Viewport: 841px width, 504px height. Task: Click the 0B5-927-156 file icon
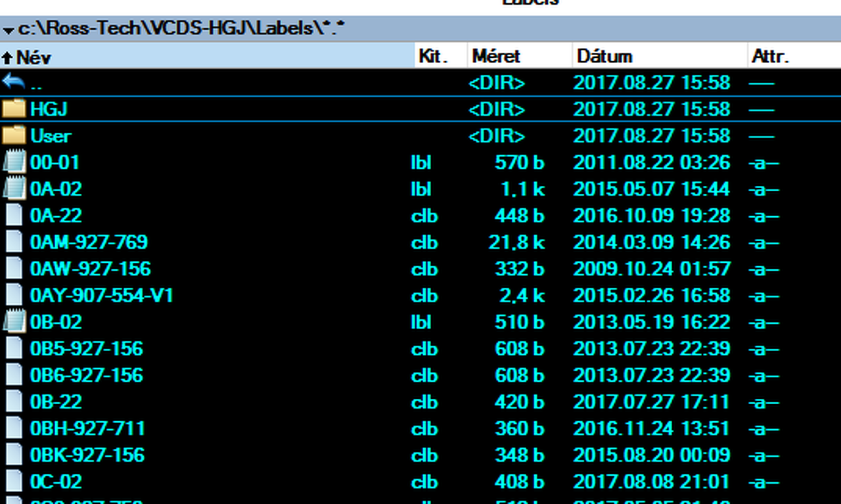coord(14,348)
